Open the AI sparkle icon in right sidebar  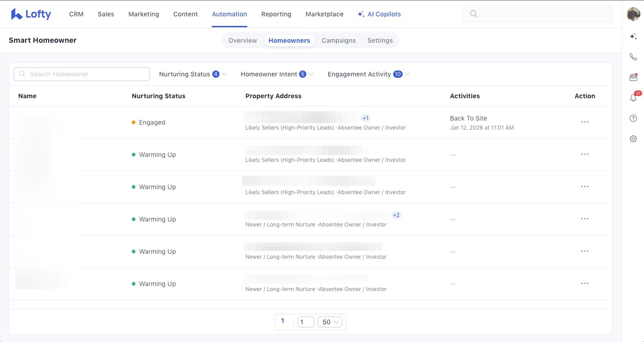point(633,36)
